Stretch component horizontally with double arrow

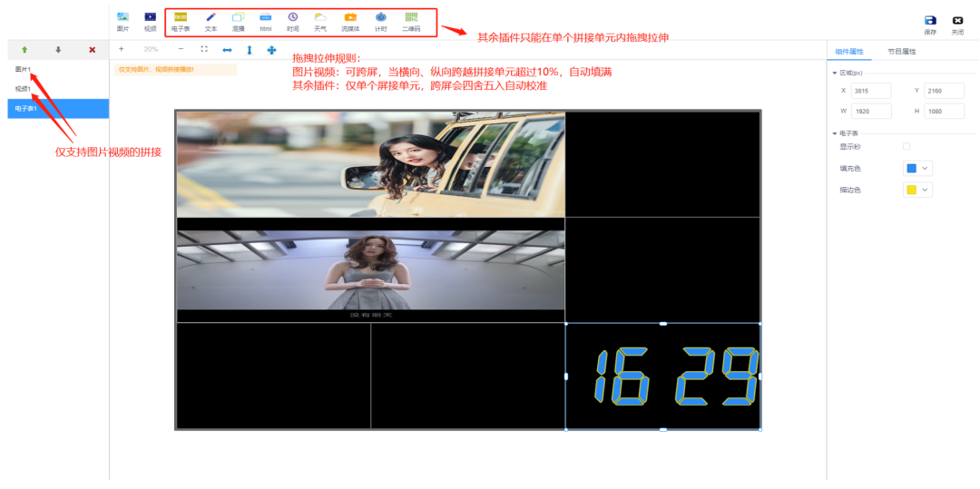(x=228, y=49)
